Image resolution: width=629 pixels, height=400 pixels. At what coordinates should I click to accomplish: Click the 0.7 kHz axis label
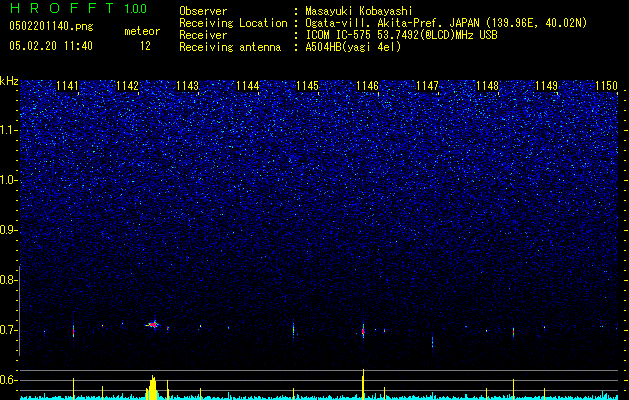pos(8,330)
